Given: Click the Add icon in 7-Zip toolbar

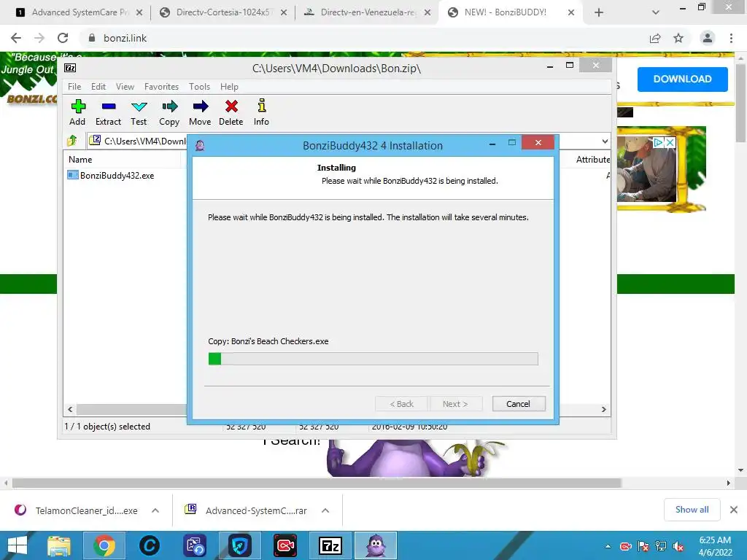Looking at the screenshot, I should (x=77, y=112).
